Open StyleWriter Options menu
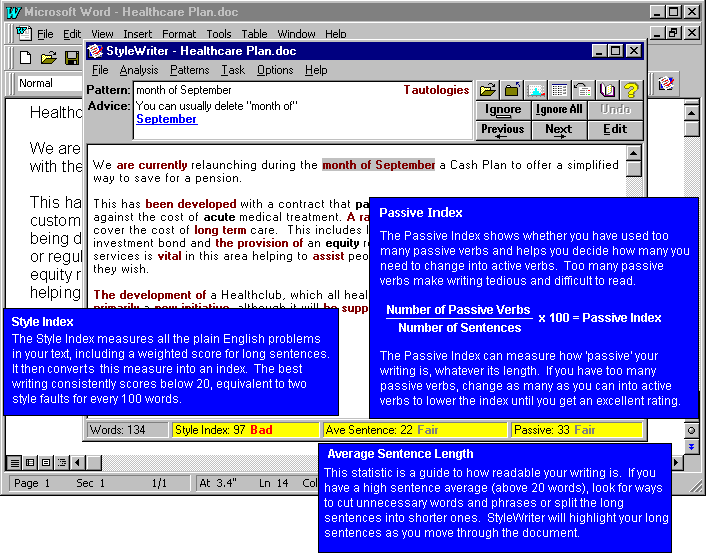The width and height of the screenshot is (707, 554). 275,70
